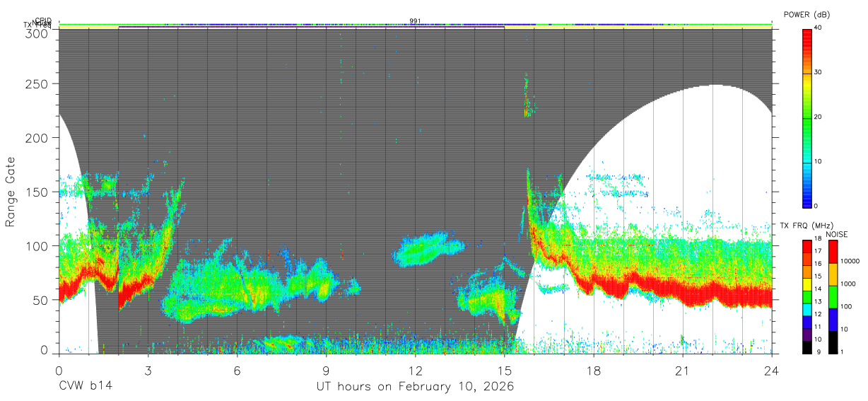
Task: Click the 10000 label in NOISE legend
Action: [x=850, y=260]
